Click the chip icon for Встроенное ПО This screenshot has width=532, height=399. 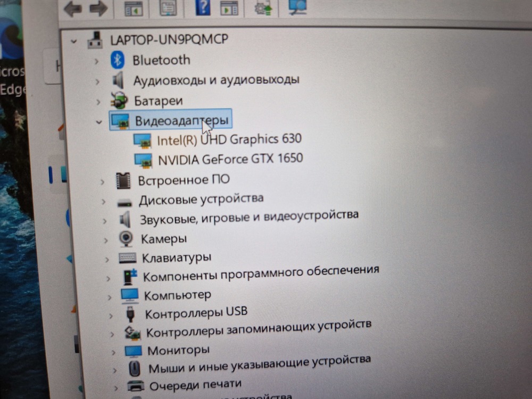(x=123, y=180)
